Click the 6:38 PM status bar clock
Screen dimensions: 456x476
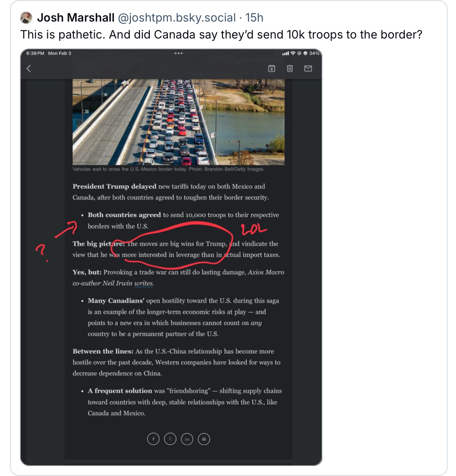[35, 53]
